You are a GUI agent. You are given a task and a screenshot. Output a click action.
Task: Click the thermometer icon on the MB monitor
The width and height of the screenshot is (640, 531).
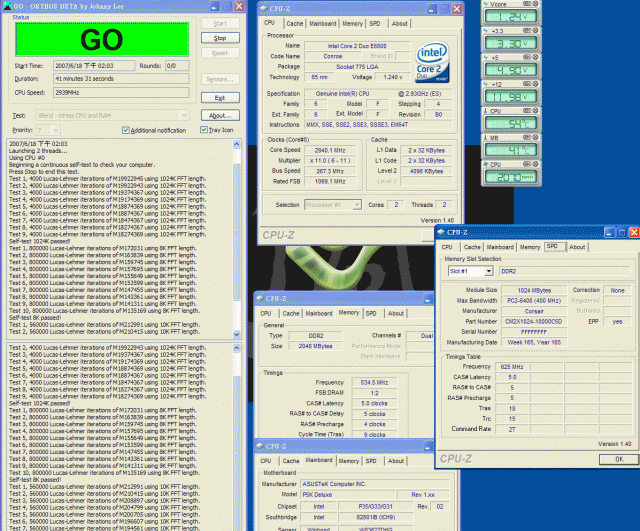486,138
